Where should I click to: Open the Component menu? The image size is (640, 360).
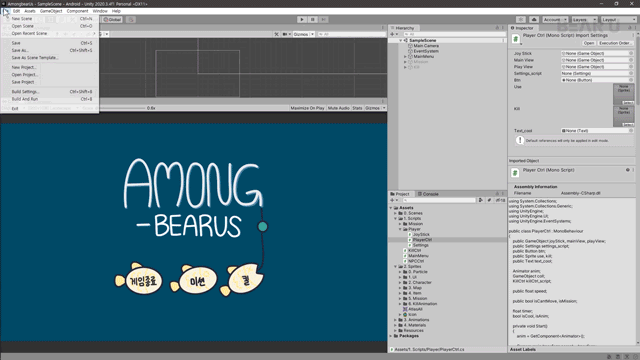pyautogui.click(x=77, y=11)
